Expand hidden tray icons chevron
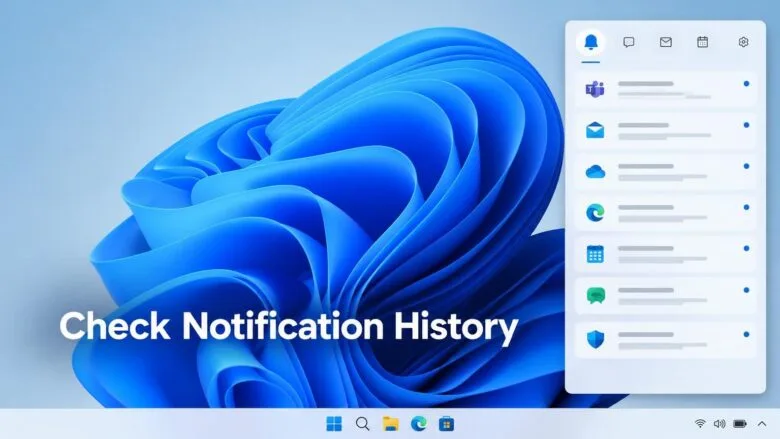This screenshot has height=439, width=780. click(x=762, y=424)
